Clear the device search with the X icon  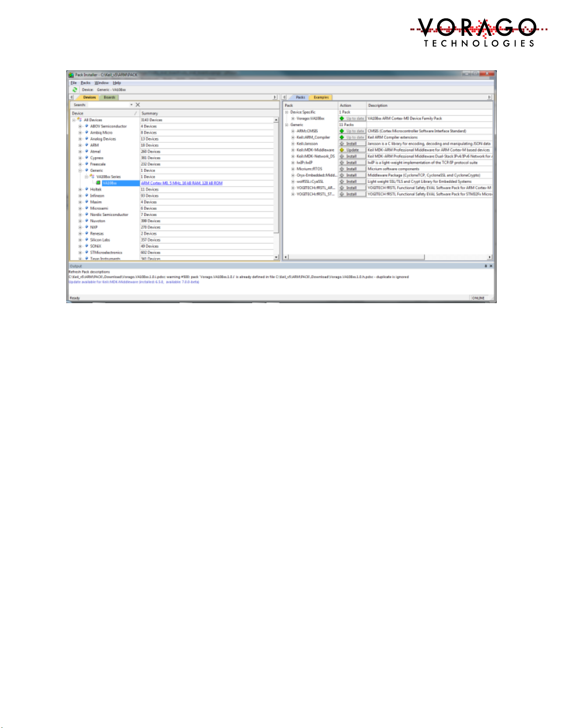[137, 105]
